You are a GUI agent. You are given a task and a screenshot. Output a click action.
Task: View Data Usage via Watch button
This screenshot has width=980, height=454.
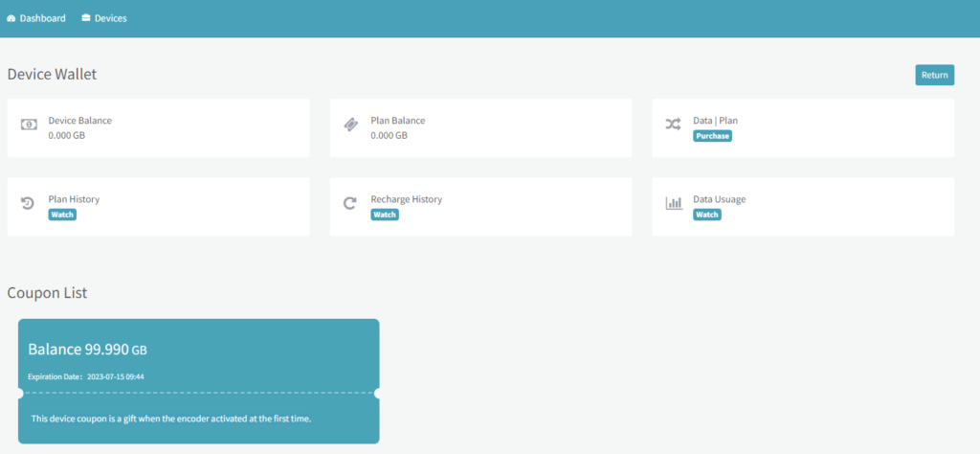point(707,215)
